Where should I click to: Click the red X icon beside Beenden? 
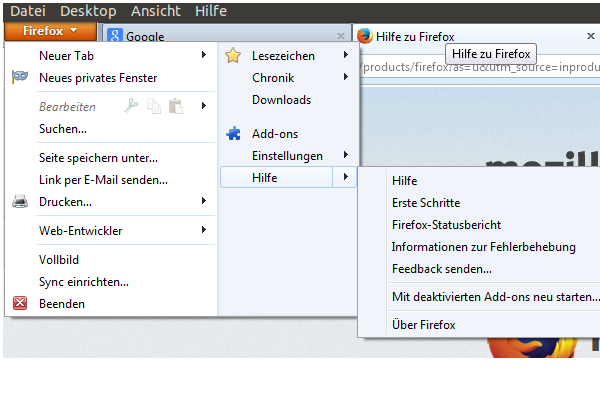20,303
